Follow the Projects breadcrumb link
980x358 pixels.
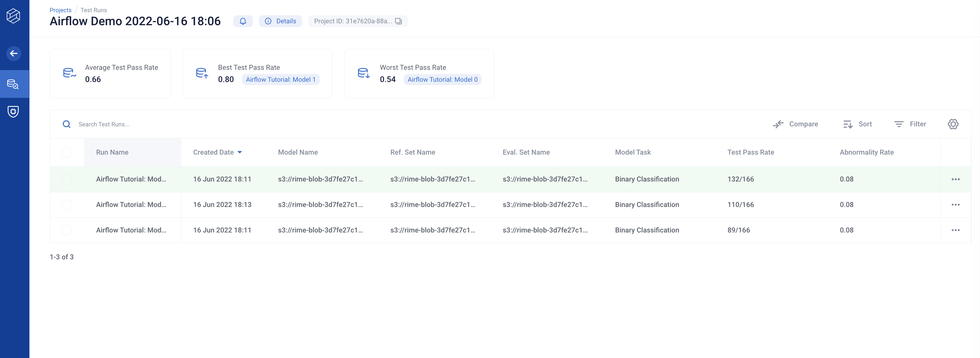click(60, 10)
